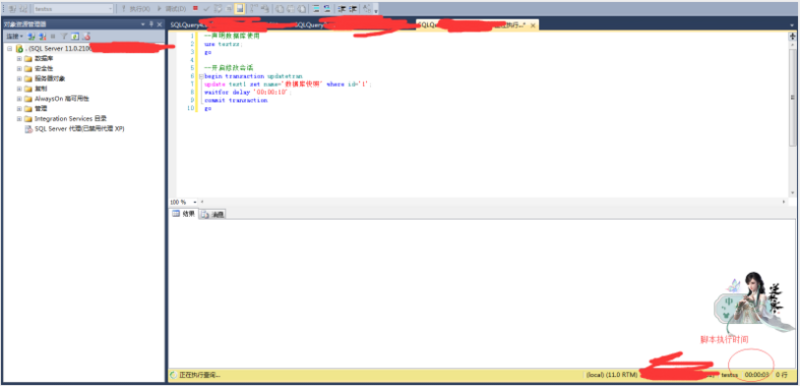Click the editor split handle above scrollbar
Image resolution: width=800 pixels, height=386 pixels.
pos(792,36)
